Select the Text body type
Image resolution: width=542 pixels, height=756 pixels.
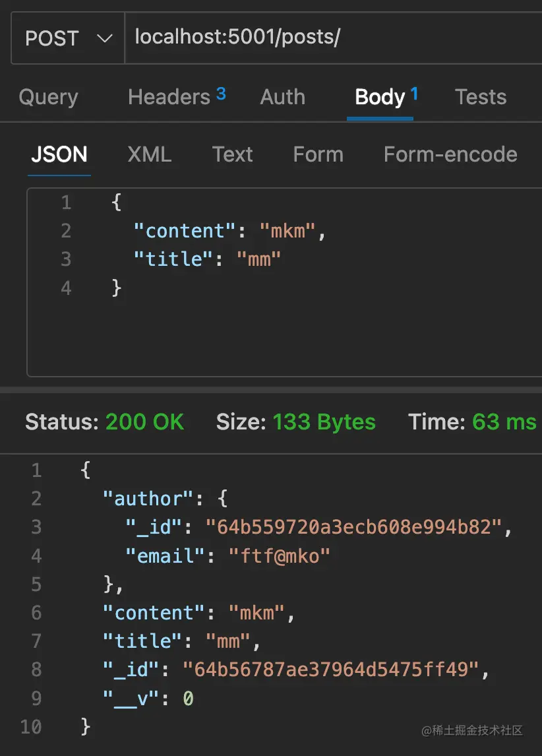(x=232, y=154)
